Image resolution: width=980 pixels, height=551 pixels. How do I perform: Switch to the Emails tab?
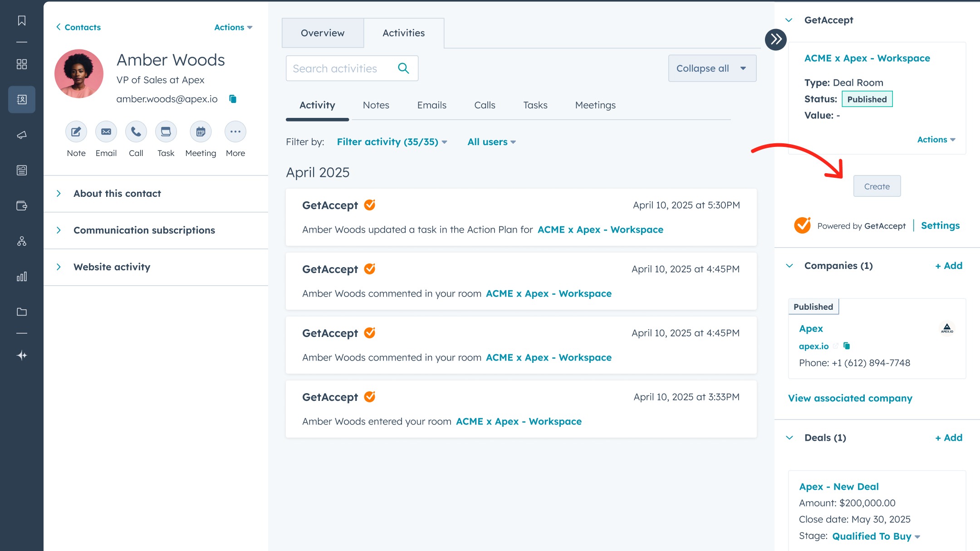431,105
